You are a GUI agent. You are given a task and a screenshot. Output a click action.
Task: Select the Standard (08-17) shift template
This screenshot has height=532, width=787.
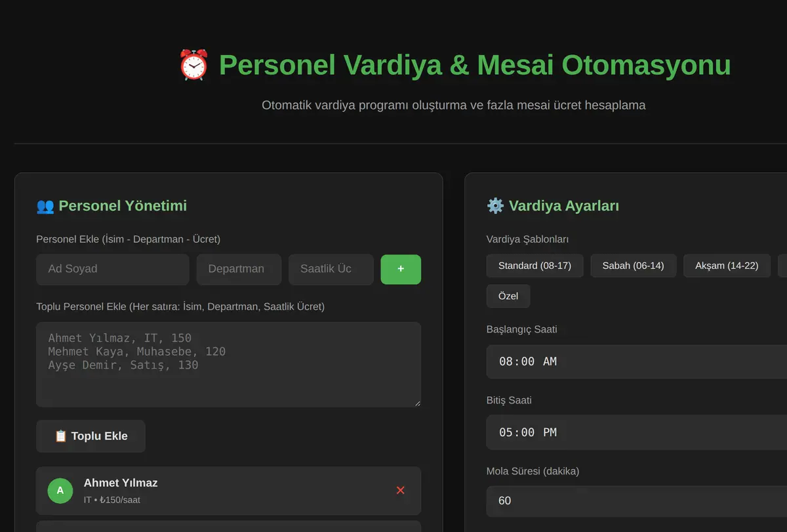[535, 266]
